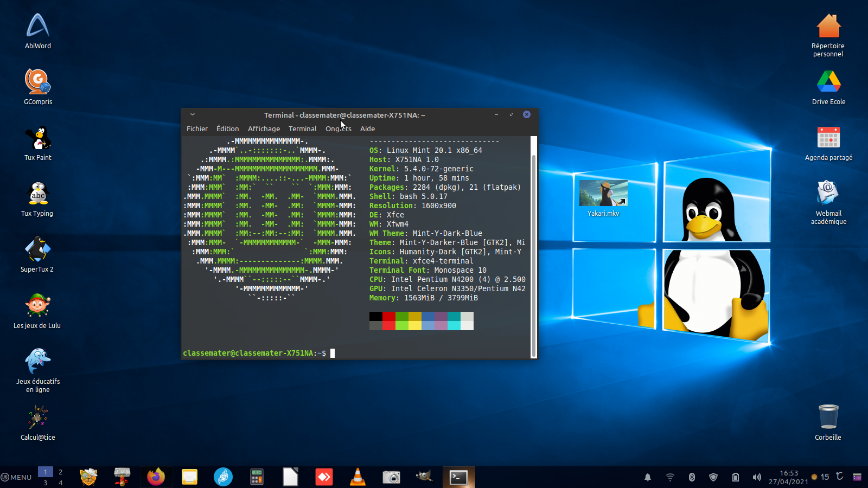Screen dimensions: 868x488
Task: Open the MENU button on the panel
Action: pos(17,477)
